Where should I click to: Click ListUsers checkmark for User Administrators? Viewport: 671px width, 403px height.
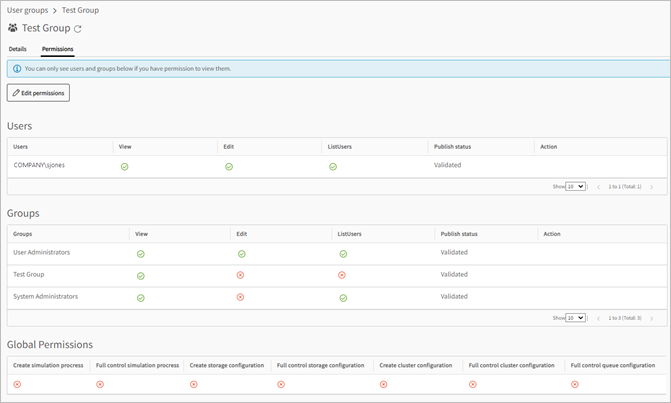(x=343, y=254)
